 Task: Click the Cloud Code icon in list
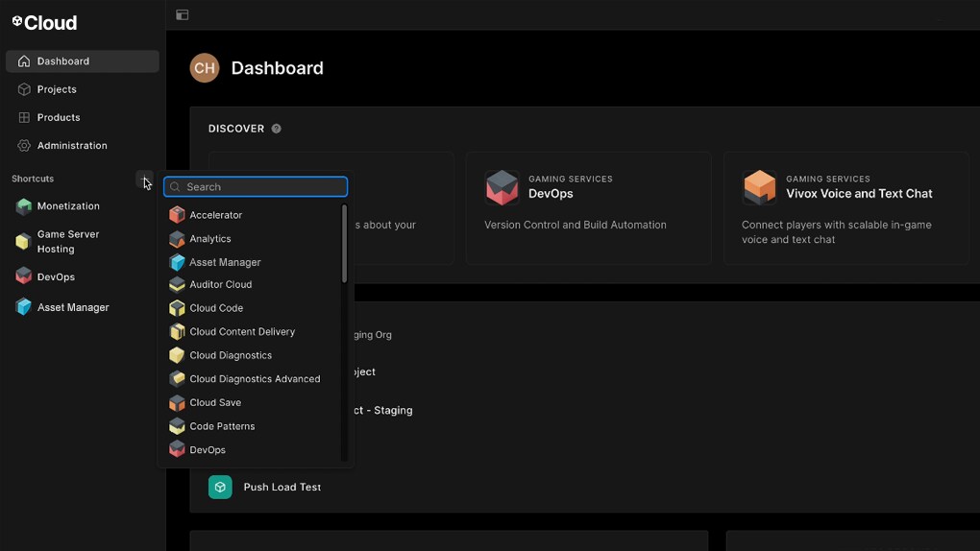tap(177, 308)
